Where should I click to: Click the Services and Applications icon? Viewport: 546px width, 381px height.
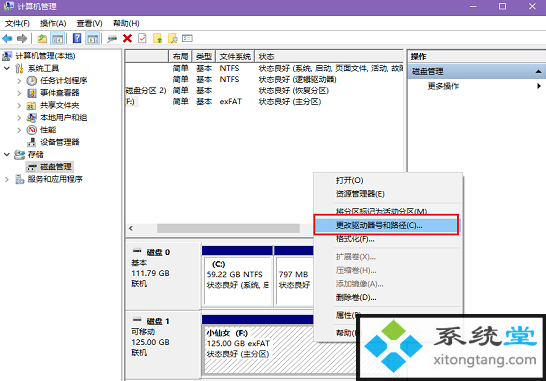(20, 179)
